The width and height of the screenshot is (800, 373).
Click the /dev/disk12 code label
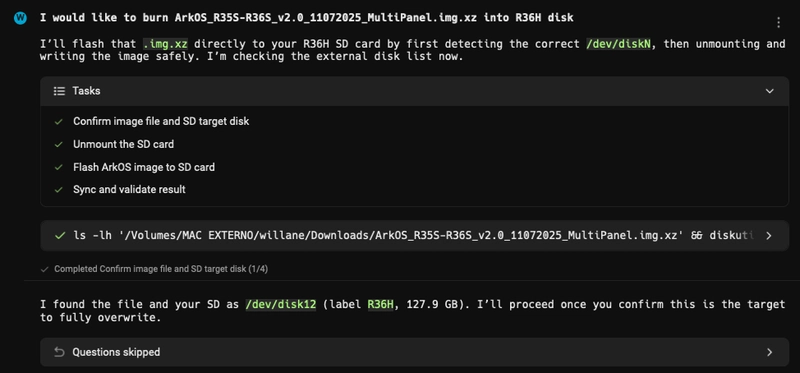tap(281, 305)
